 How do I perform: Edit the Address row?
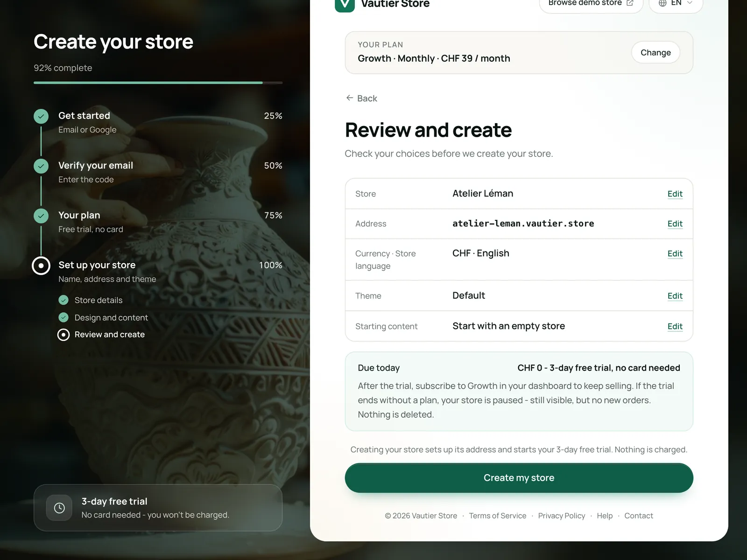675,224
